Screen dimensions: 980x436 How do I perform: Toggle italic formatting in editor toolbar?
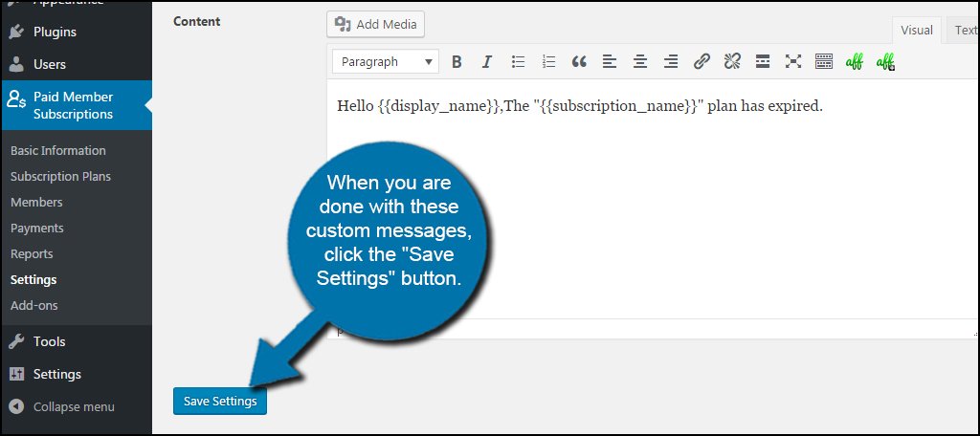pos(487,62)
